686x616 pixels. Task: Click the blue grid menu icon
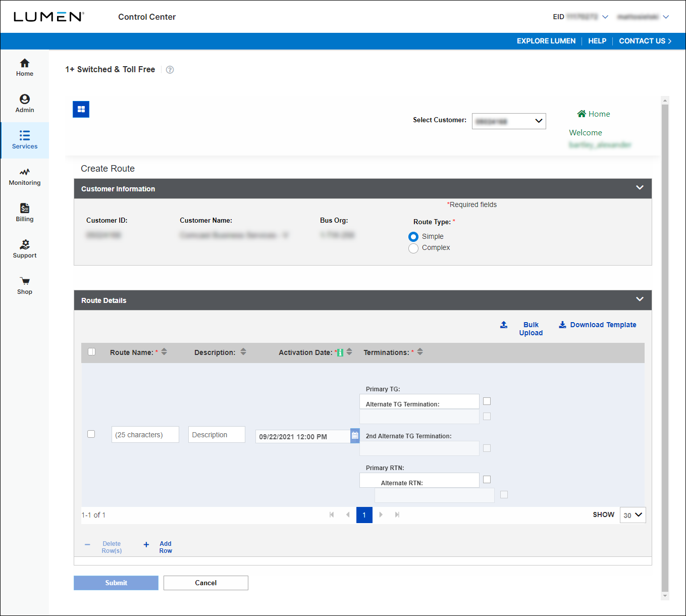(81, 109)
